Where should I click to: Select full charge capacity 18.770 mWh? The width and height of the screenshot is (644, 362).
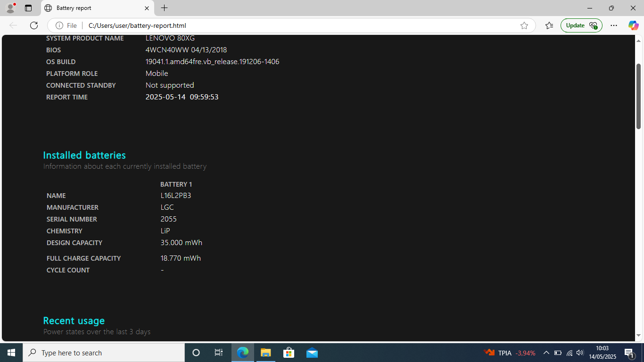[x=181, y=258]
